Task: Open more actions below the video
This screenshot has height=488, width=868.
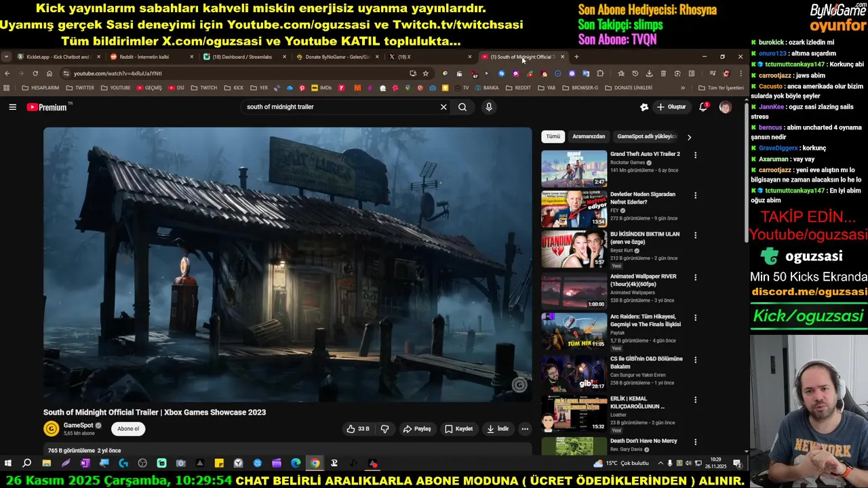Action: pos(524,428)
